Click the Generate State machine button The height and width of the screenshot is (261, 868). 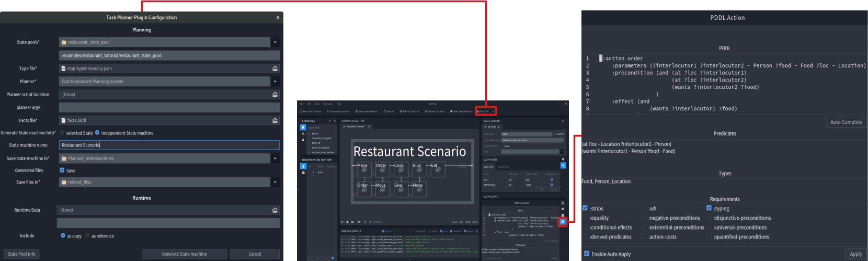point(184,254)
